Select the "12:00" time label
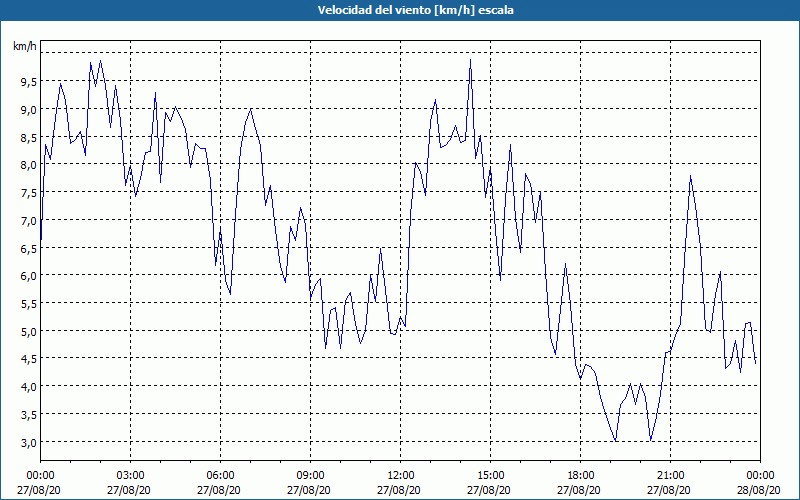This screenshot has width=800, height=500. coord(401,476)
